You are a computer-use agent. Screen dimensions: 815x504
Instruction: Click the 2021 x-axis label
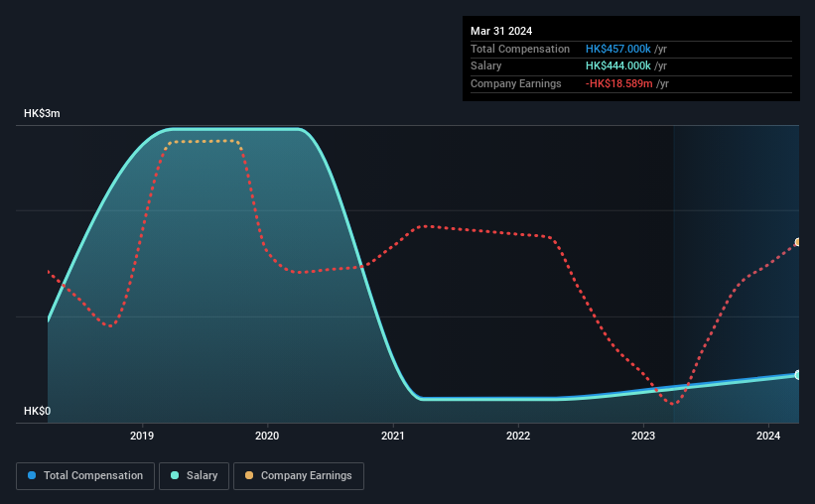392,436
